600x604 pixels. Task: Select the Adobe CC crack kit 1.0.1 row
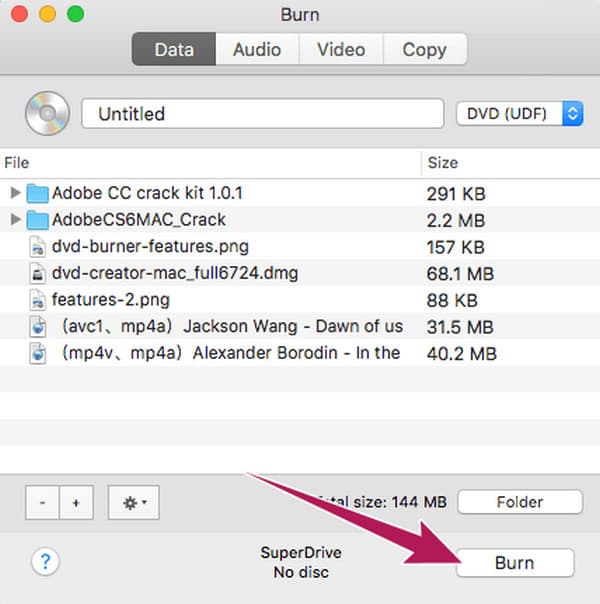point(300,193)
